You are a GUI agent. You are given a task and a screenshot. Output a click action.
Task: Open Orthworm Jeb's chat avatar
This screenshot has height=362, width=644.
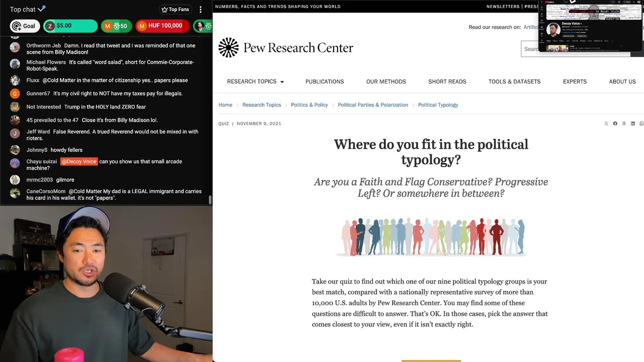tap(15, 47)
